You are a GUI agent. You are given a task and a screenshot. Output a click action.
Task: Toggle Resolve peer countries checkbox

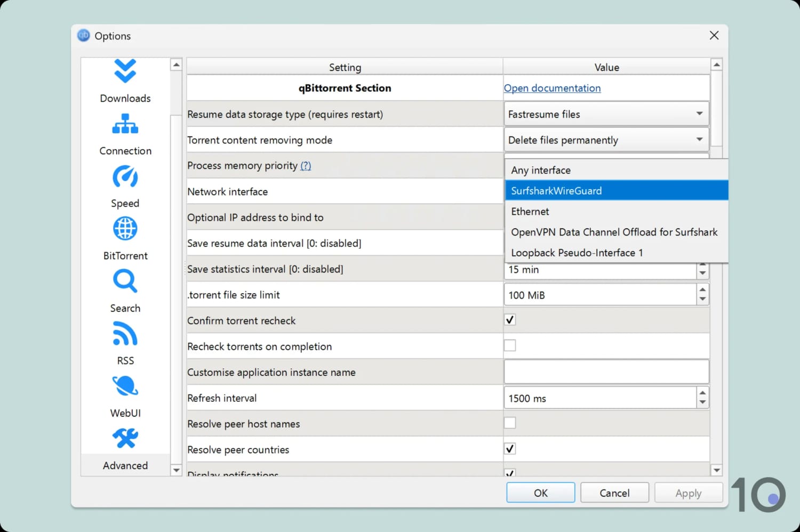tap(510, 449)
